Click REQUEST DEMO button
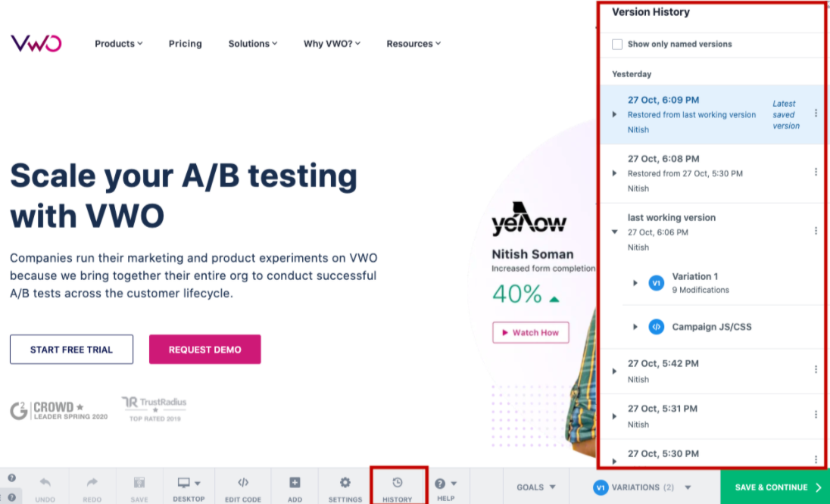This screenshot has height=504, width=830. [205, 349]
